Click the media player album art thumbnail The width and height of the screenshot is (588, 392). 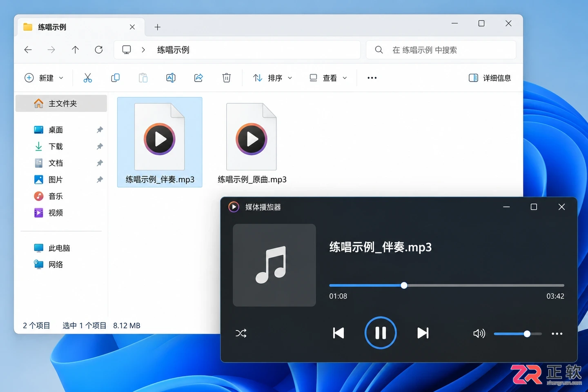(274, 265)
